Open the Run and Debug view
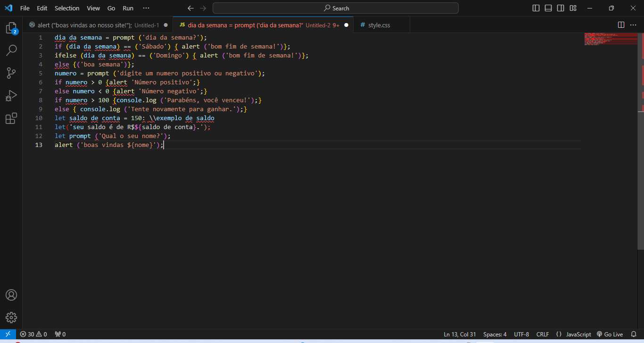 click(x=11, y=96)
